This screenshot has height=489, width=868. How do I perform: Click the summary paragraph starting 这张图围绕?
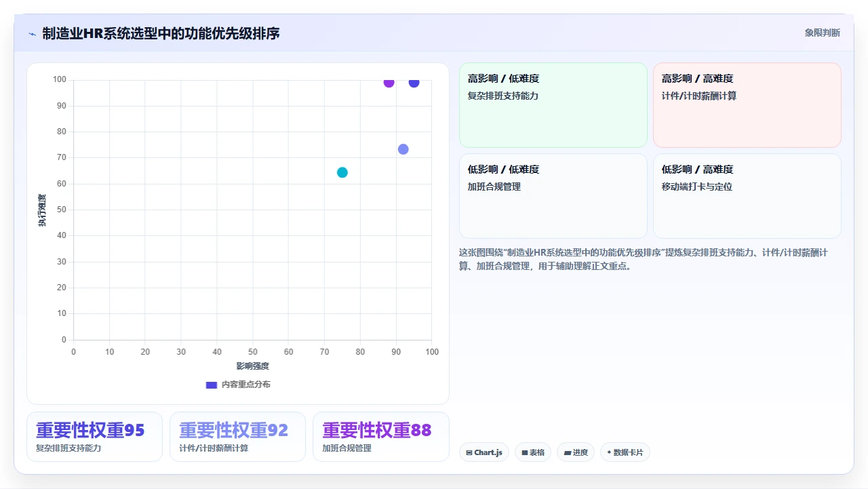click(x=643, y=259)
